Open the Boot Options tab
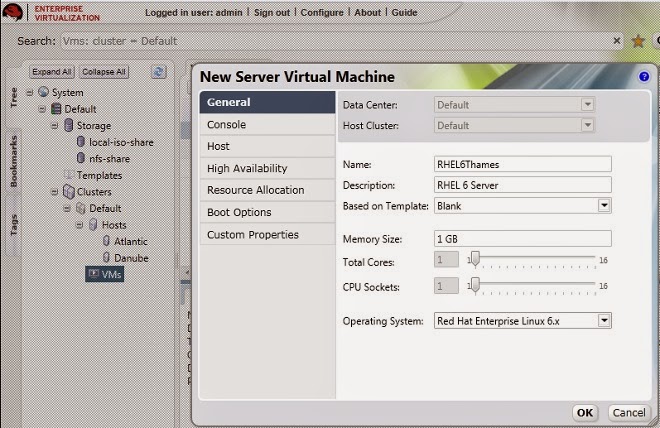This screenshot has width=660, height=428. click(267, 212)
